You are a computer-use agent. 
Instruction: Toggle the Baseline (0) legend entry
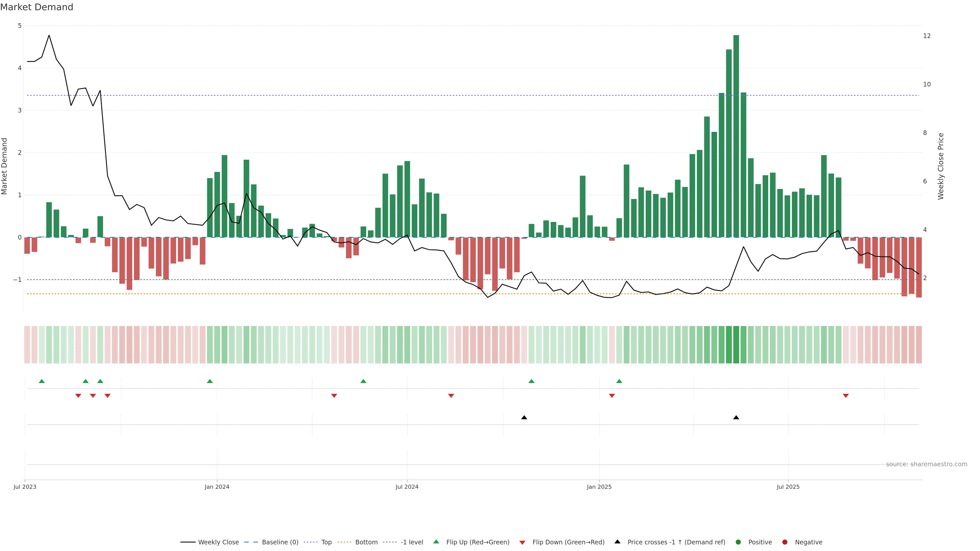point(280,542)
